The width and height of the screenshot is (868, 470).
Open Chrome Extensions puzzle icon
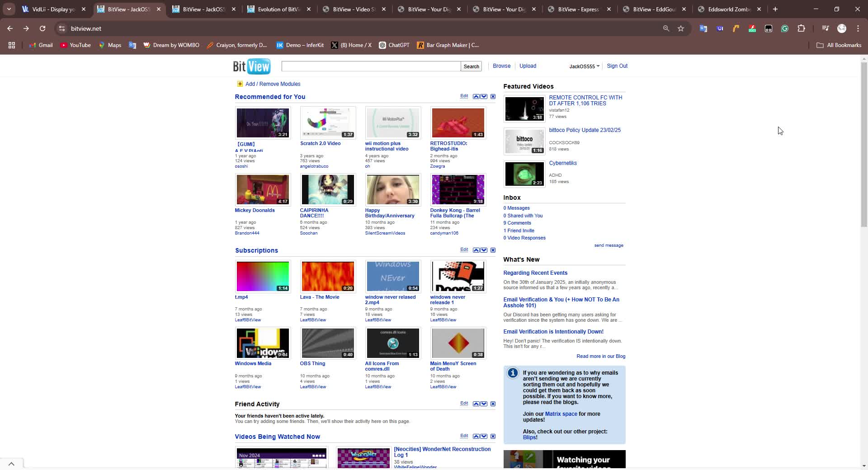pos(801,28)
